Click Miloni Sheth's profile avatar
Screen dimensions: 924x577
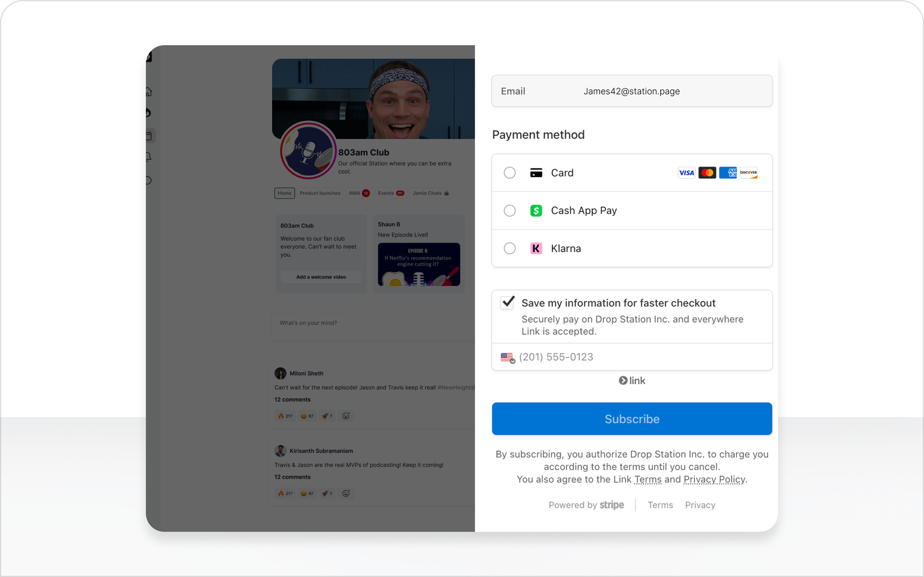(x=280, y=373)
